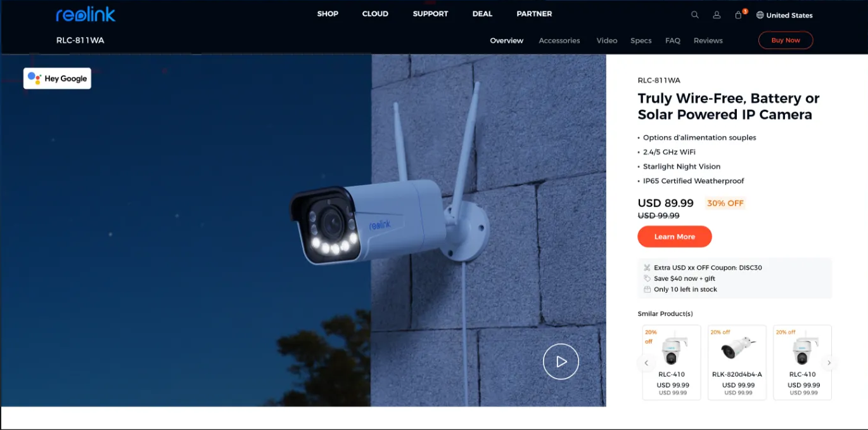Show next similar products
This screenshot has width=868, height=430.
(x=829, y=363)
